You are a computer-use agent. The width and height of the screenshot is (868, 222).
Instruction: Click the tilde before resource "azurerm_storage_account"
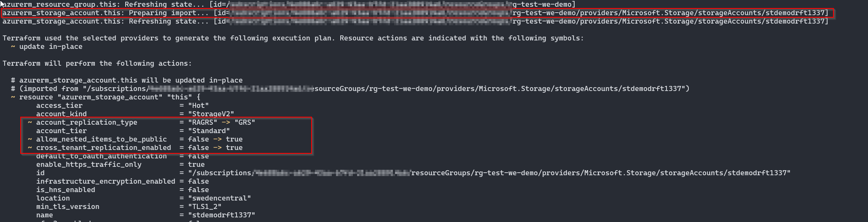[x=13, y=97]
